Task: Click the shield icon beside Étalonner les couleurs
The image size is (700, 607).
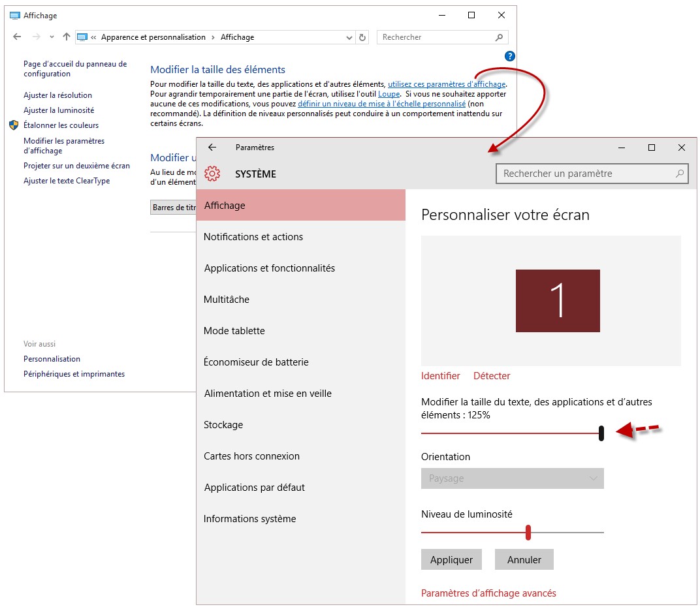Action: tap(14, 125)
